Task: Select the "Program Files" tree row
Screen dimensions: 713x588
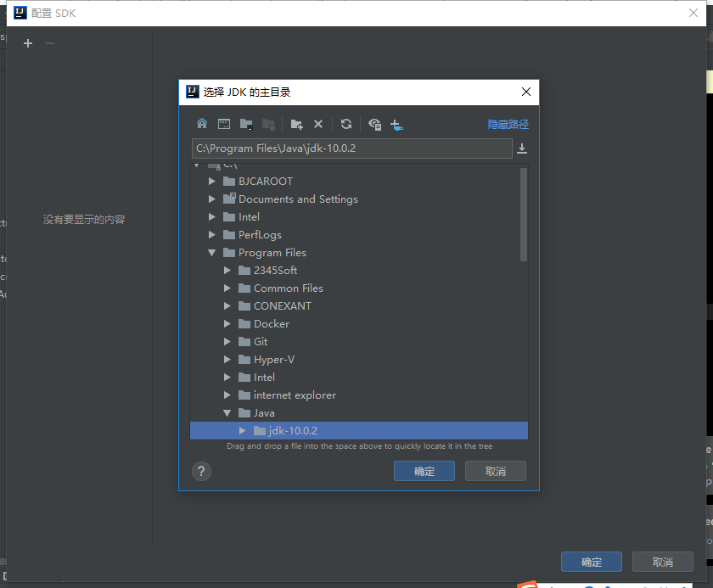Action: click(x=359, y=253)
